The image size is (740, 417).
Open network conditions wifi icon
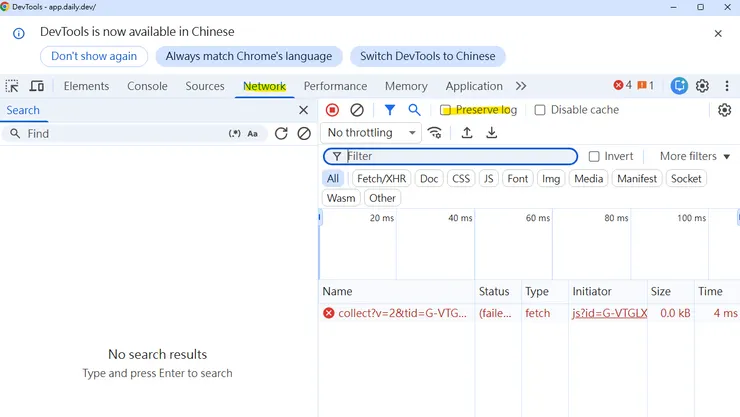tap(434, 133)
